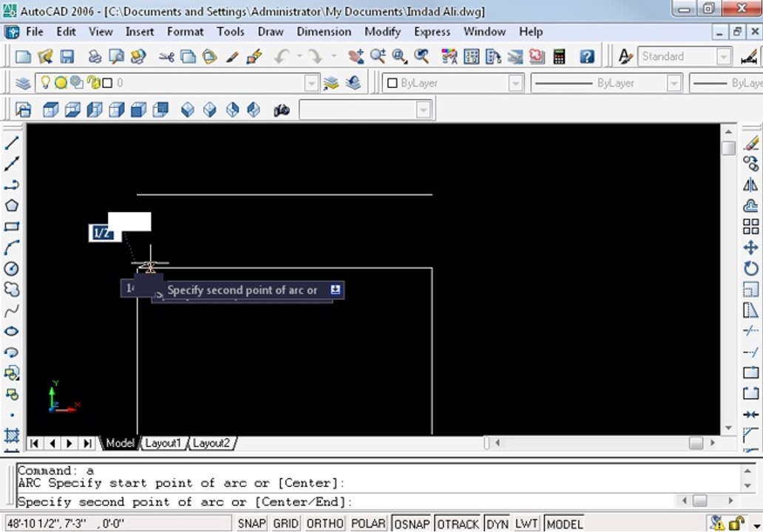763x532 pixels.
Task: Select the Spline tool
Action: (x=12, y=310)
